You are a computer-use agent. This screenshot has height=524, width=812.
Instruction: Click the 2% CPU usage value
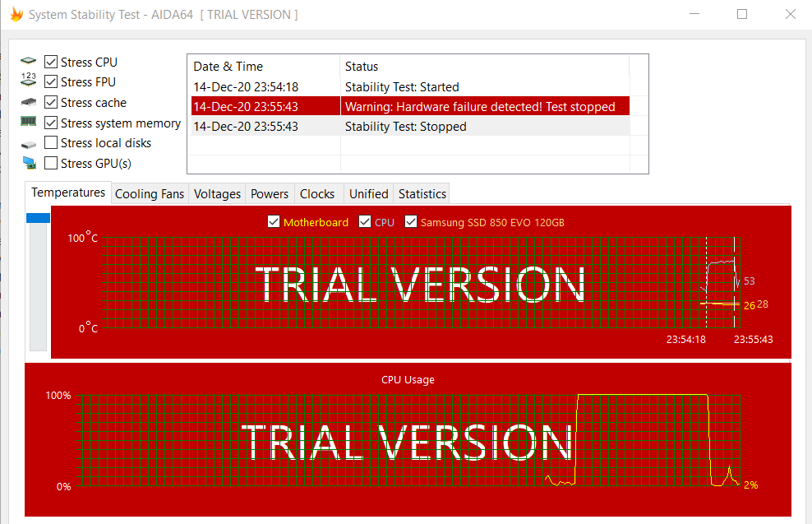pyautogui.click(x=750, y=485)
